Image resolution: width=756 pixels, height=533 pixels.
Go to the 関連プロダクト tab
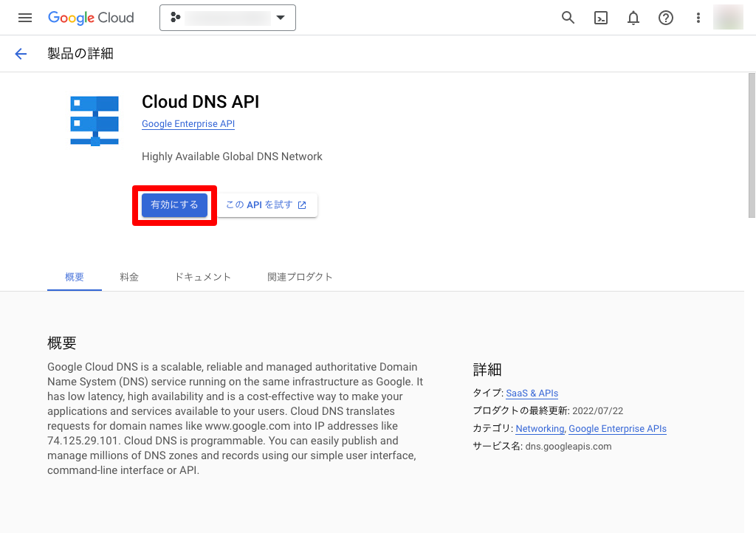[x=300, y=277]
